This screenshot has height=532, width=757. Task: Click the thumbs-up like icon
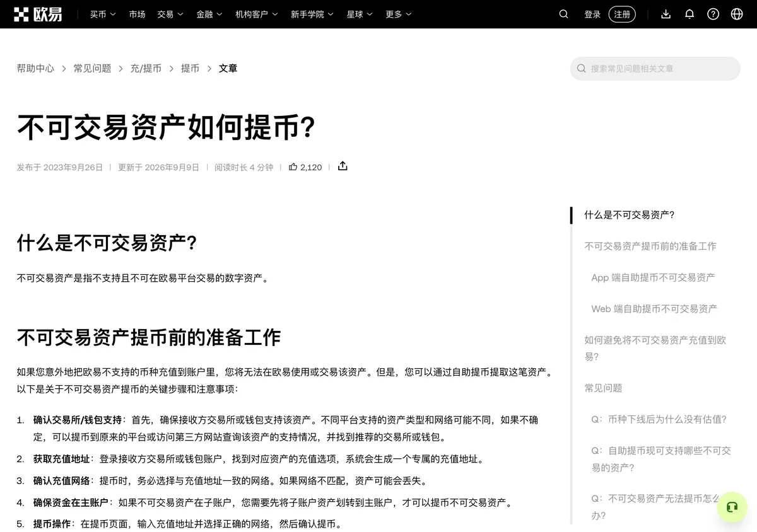click(293, 167)
